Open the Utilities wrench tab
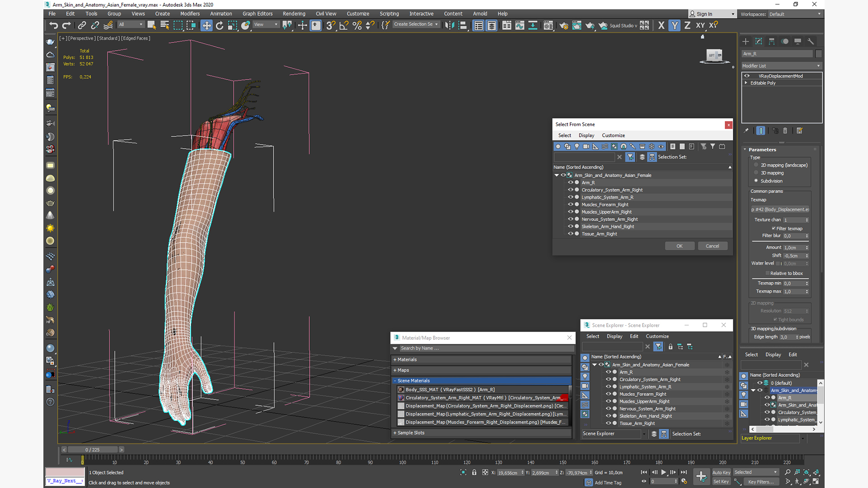 [811, 41]
